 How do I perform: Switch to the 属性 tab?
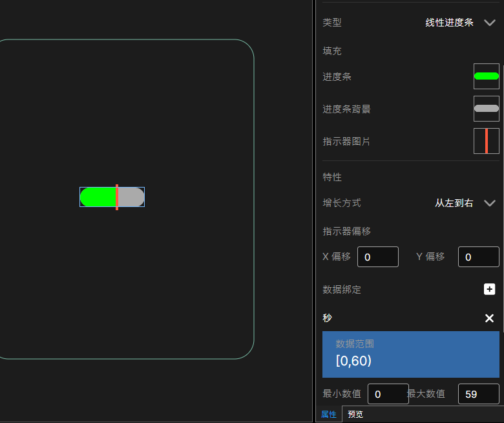(329, 415)
